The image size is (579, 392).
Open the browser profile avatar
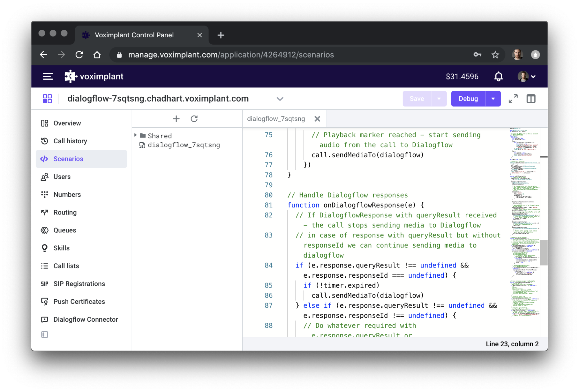[518, 55]
